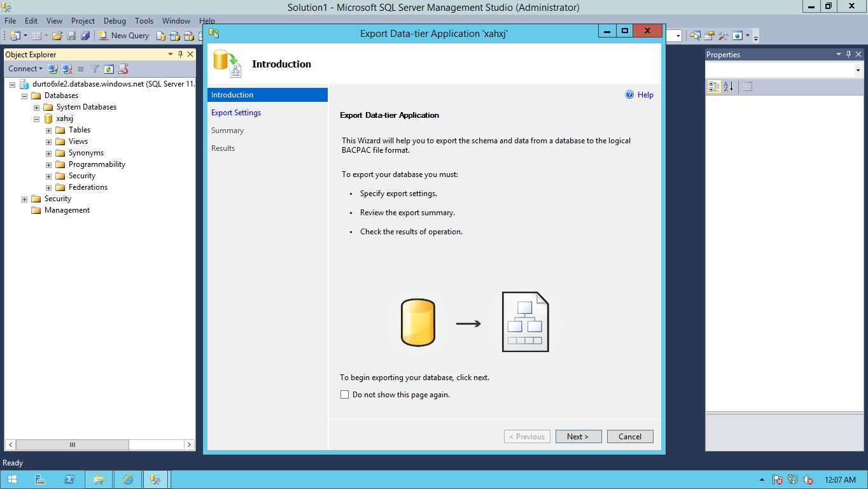Click the Next button in wizard
868x489 pixels.
(578, 436)
